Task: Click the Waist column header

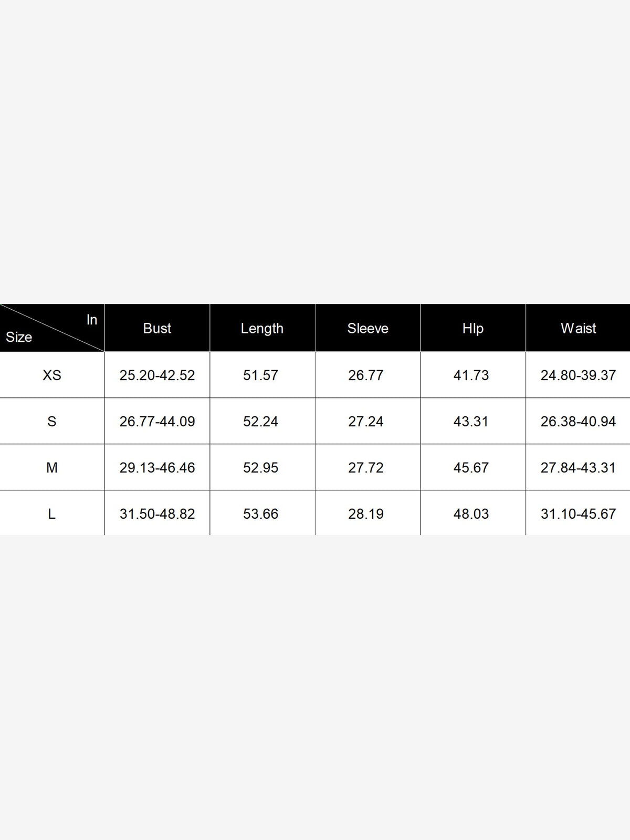Action: (x=578, y=328)
